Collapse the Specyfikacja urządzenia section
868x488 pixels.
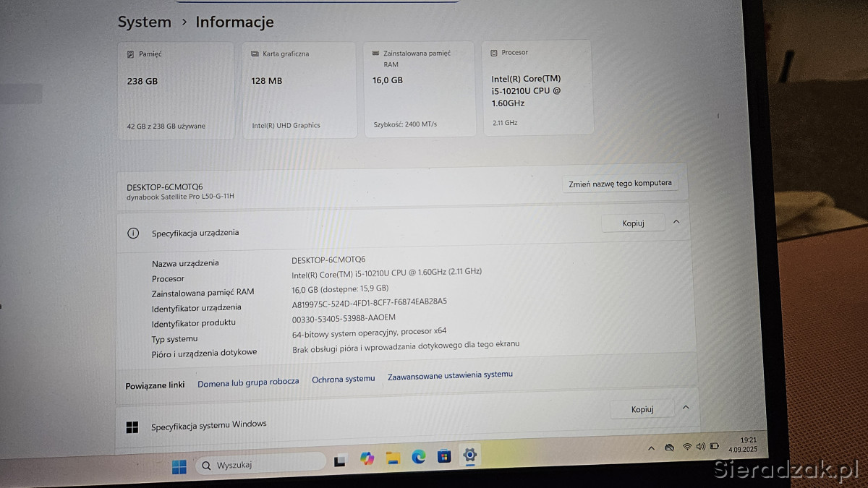pyautogui.click(x=676, y=222)
